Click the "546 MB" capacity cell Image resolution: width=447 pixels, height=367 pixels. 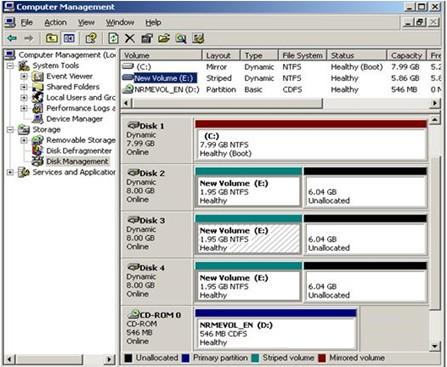[404, 90]
